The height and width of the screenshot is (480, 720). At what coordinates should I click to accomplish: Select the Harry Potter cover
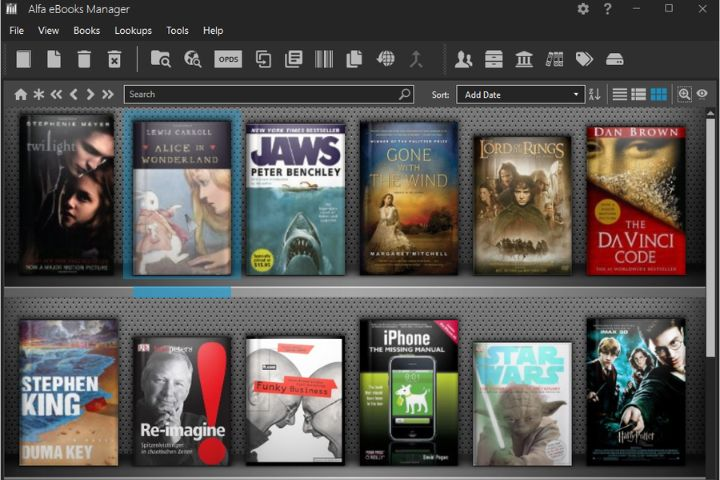point(636,392)
